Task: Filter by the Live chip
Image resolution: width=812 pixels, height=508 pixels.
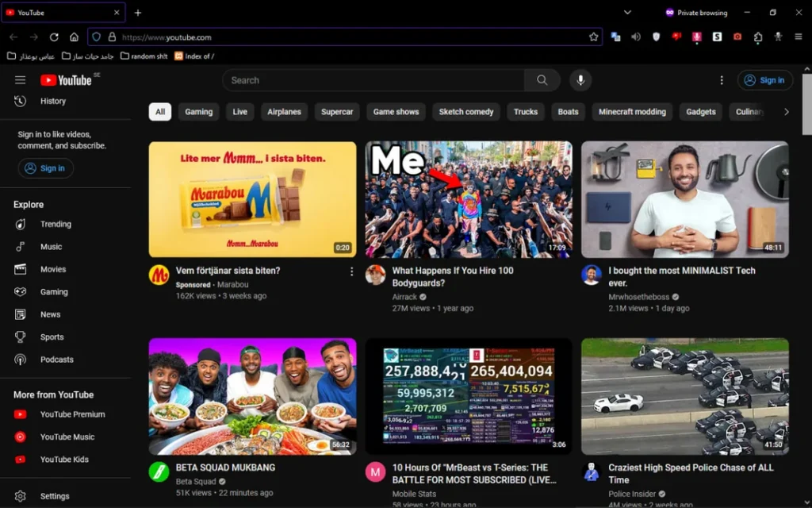Action: pyautogui.click(x=239, y=112)
